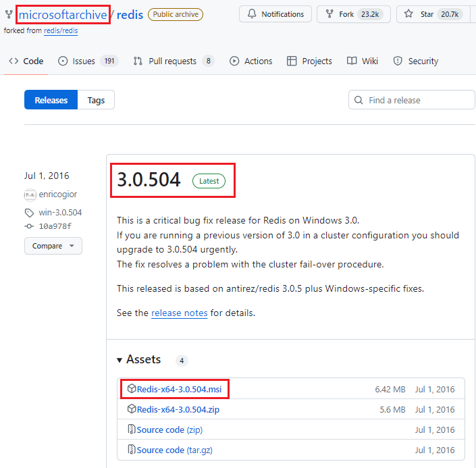
Task: Download Source code (zip)
Action: [169, 430]
